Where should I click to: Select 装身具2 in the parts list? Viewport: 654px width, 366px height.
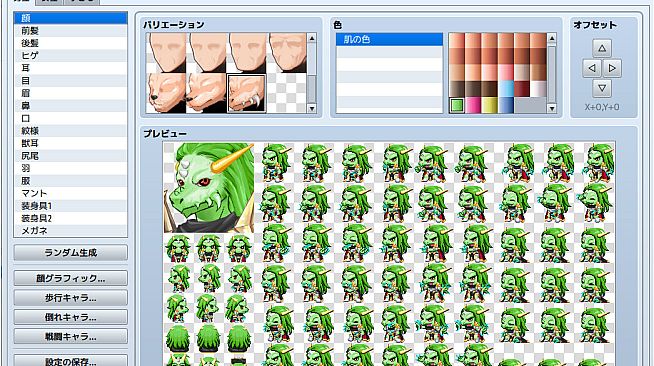click(x=70, y=218)
